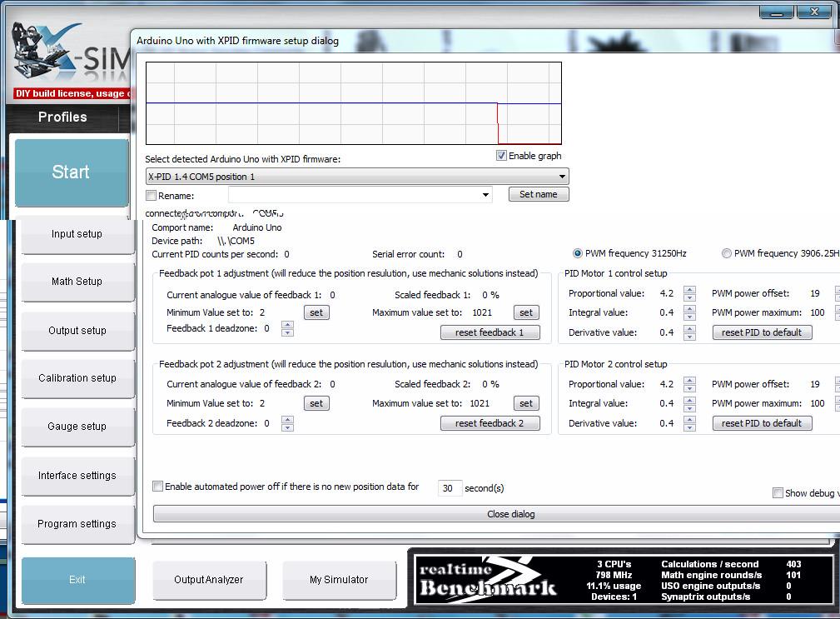Select PWM frequency 31250Hz radio button

578,253
